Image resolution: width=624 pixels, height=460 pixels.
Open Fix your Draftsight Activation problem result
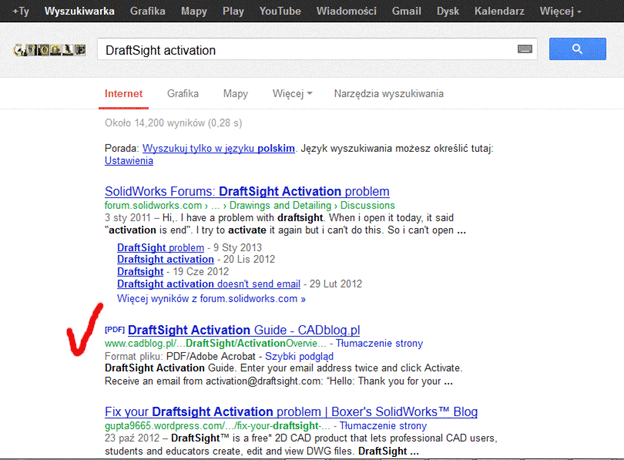tap(291, 412)
